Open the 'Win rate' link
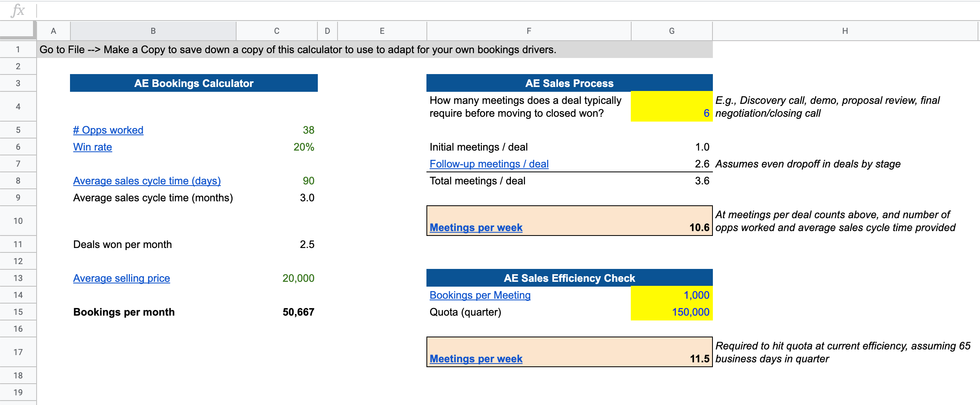 [x=93, y=147]
